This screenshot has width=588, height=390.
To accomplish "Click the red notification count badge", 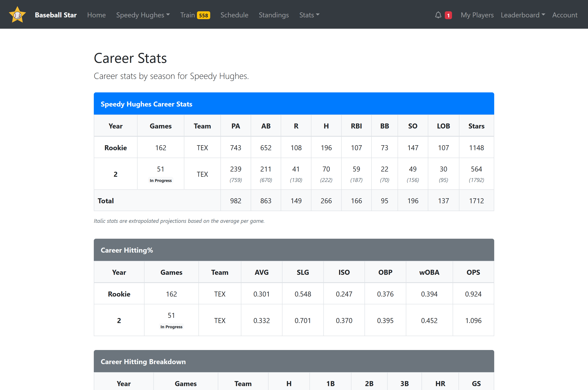I will (448, 15).
